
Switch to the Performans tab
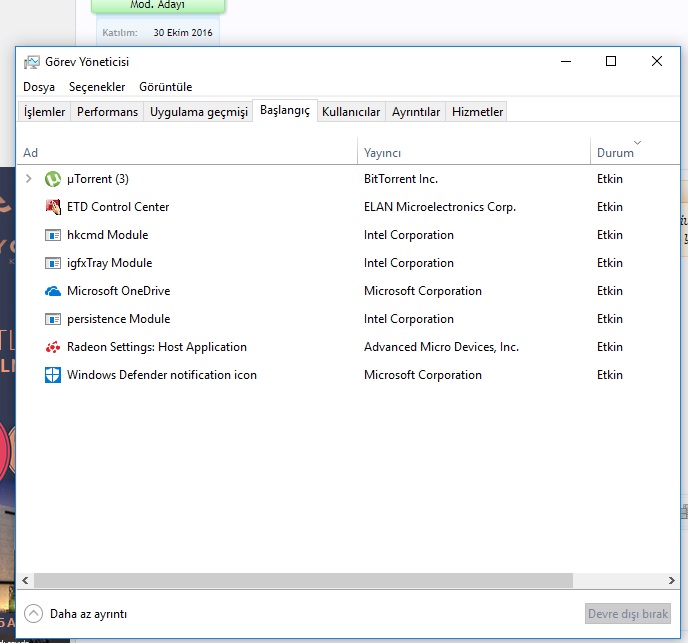[107, 112]
